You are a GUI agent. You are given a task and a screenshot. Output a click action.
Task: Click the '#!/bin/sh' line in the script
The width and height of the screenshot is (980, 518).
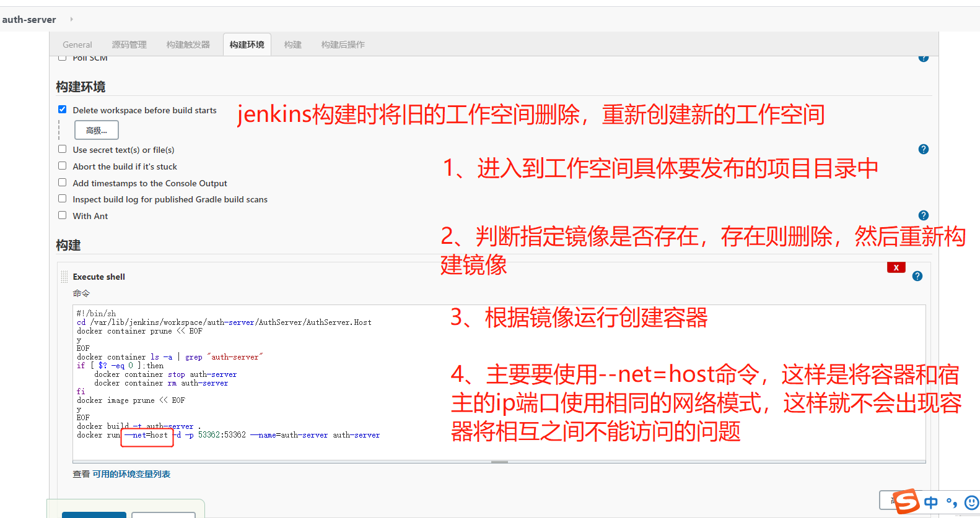tap(96, 314)
